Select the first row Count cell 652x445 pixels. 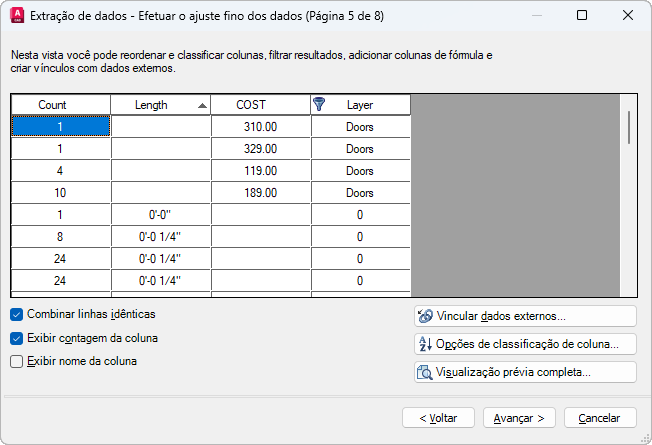(x=60, y=127)
